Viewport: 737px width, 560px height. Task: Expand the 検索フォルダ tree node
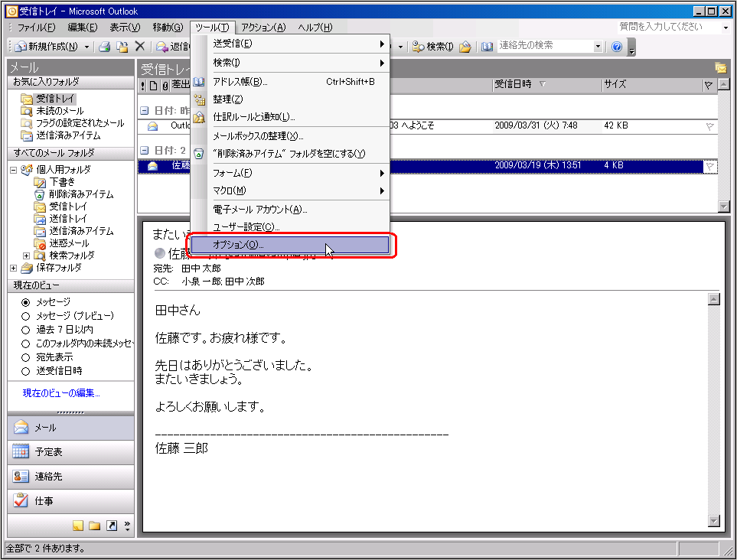26,256
